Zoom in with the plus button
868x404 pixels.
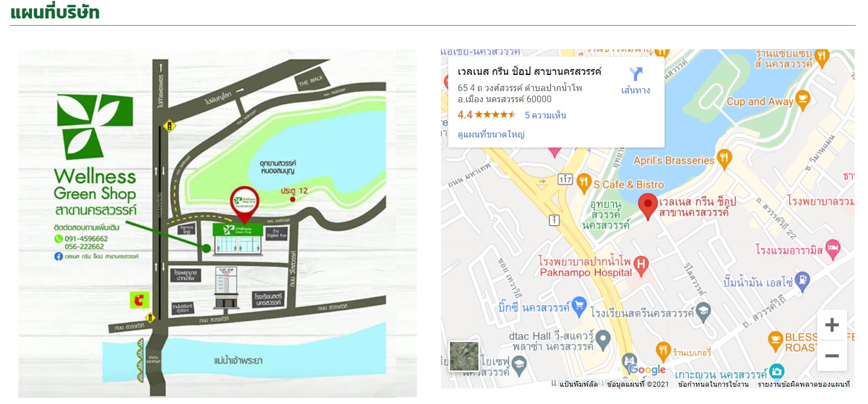pyautogui.click(x=832, y=325)
